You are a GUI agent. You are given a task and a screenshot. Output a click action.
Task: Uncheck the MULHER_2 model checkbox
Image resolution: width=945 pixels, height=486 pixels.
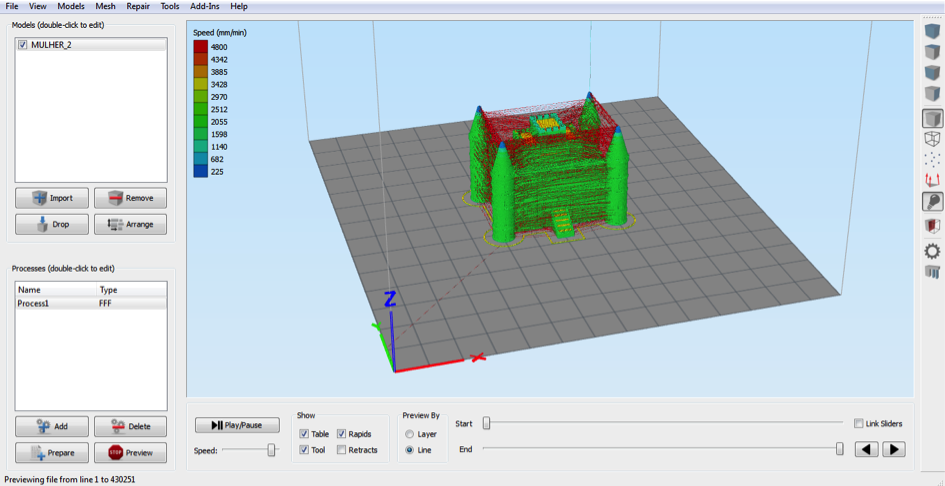click(x=23, y=45)
